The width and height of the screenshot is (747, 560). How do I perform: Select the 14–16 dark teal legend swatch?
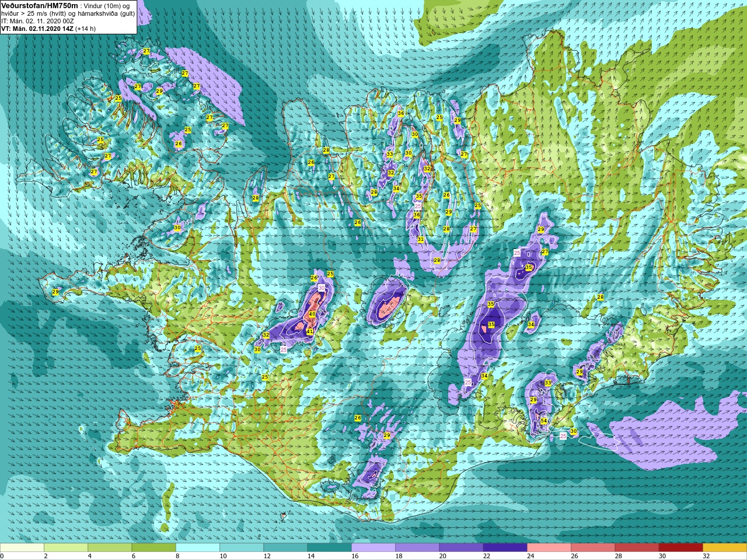[329, 548]
